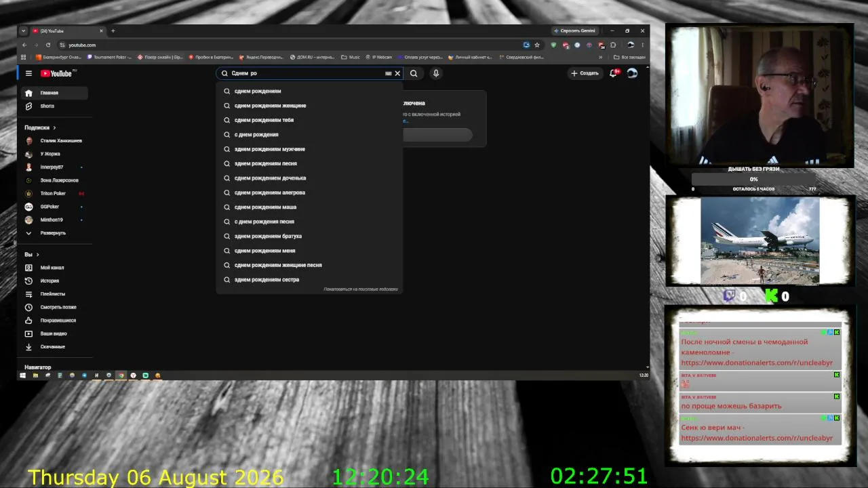Bookmark this page with star icon
The image size is (868, 488).
pyautogui.click(x=537, y=45)
